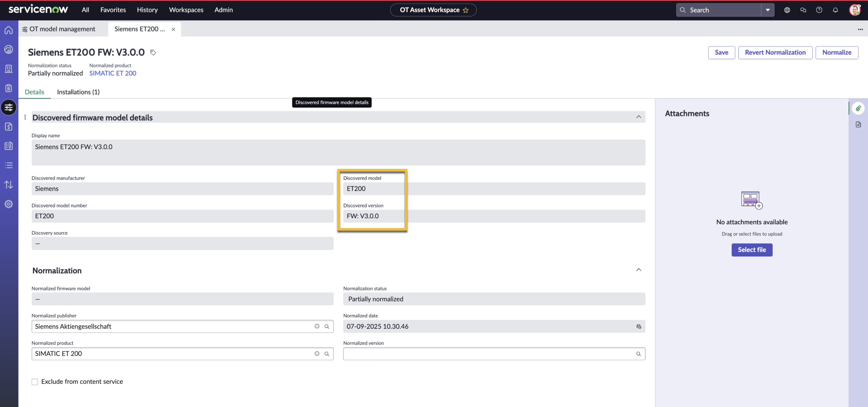This screenshot has height=407, width=868.
Task: Open the Admin menu
Action: tap(223, 10)
